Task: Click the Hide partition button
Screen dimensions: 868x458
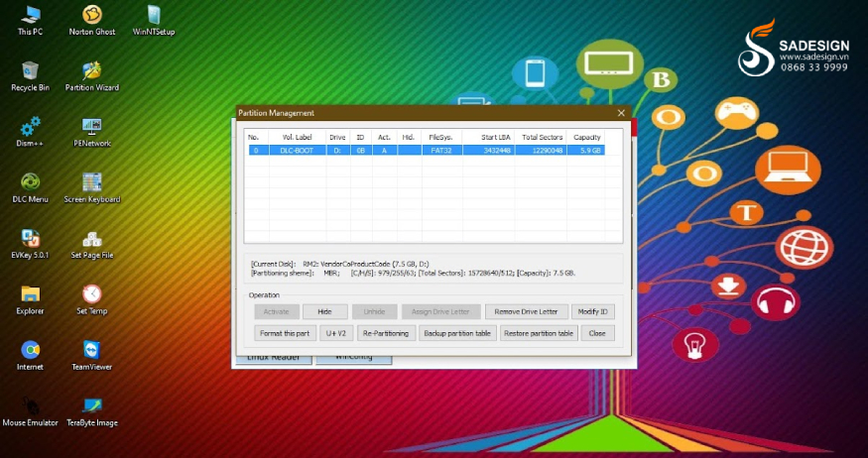Action: [325, 312]
